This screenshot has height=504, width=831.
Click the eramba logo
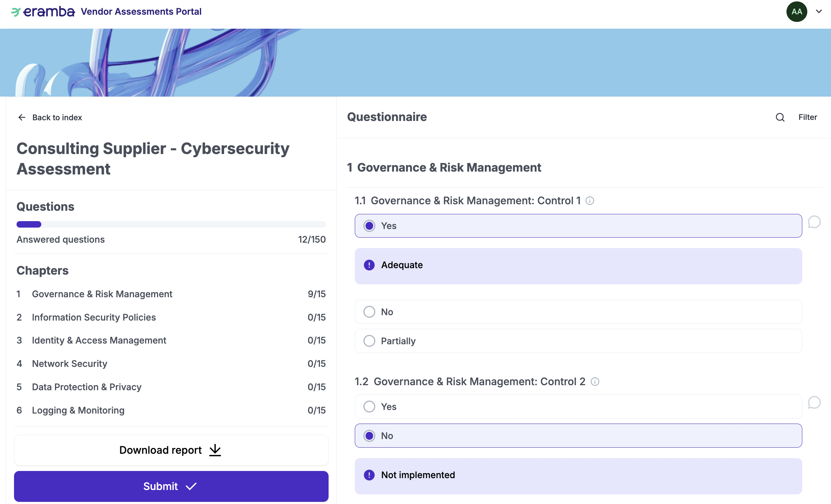[43, 11]
